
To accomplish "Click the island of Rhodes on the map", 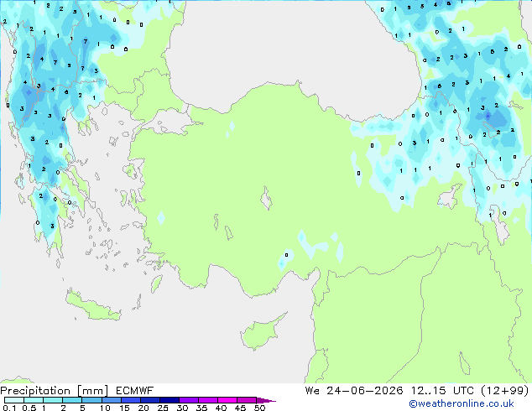I will pos(156,284).
